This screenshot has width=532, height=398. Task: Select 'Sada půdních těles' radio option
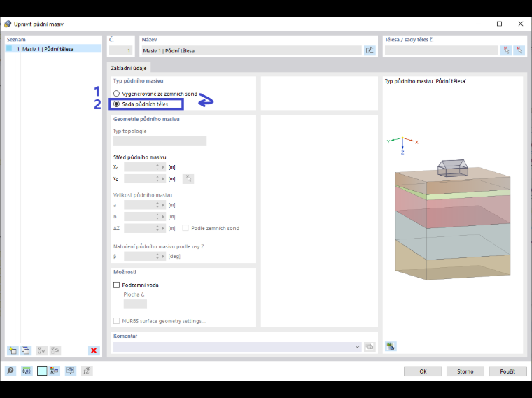(116, 104)
